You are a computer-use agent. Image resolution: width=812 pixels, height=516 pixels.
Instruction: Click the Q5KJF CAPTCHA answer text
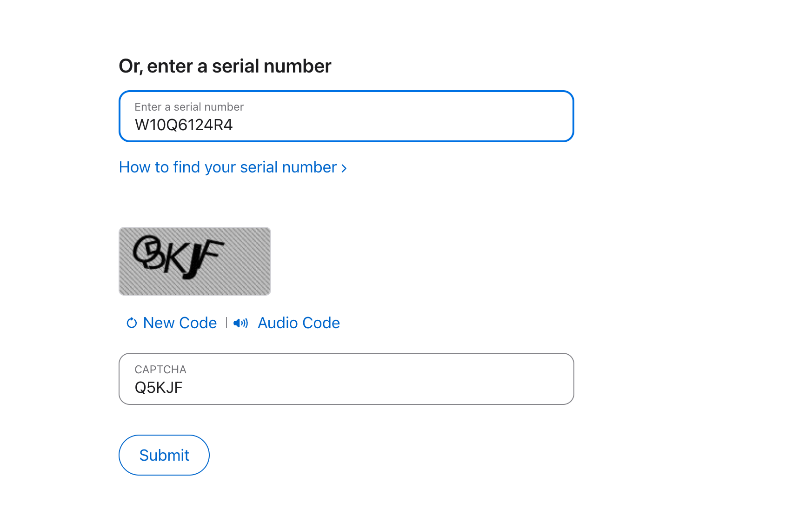(x=159, y=387)
